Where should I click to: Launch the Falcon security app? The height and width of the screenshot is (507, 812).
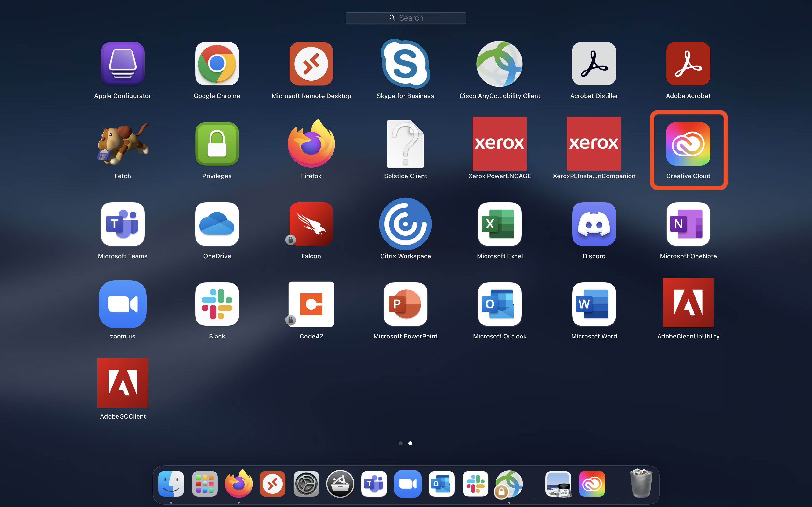tap(311, 224)
